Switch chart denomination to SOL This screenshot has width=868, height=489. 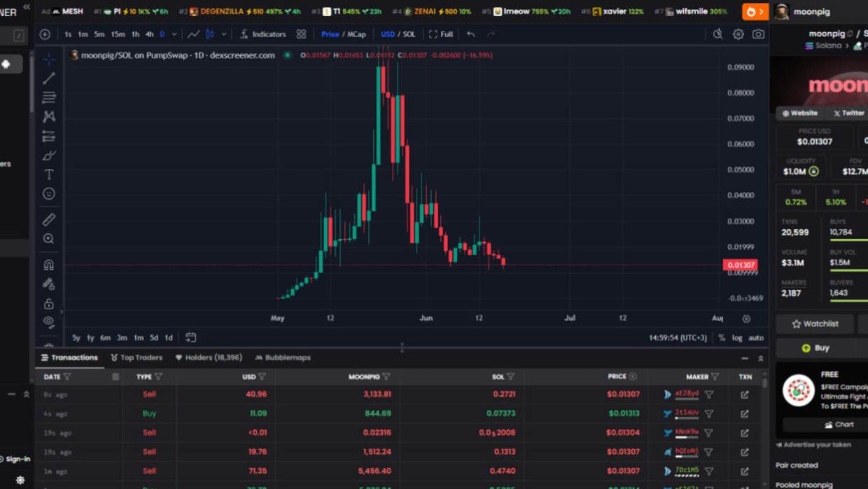(x=409, y=34)
